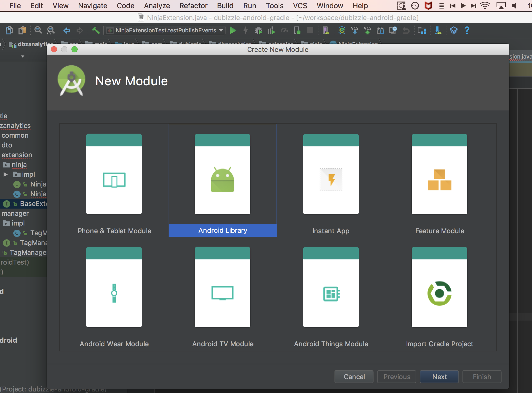Click Sync Project with Gradle icon
532x393 pixels.
[x=342, y=31]
